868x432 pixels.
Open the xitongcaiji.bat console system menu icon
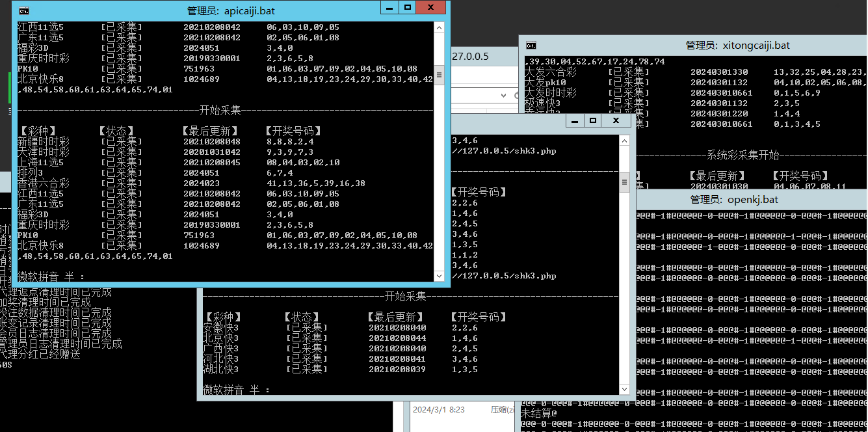click(531, 46)
